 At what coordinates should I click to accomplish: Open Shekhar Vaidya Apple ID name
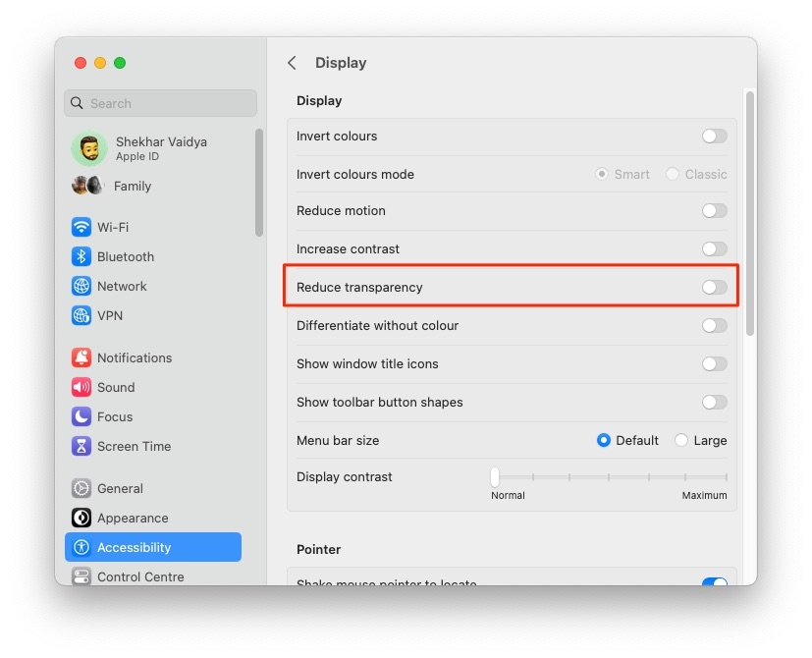click(161, 141)
